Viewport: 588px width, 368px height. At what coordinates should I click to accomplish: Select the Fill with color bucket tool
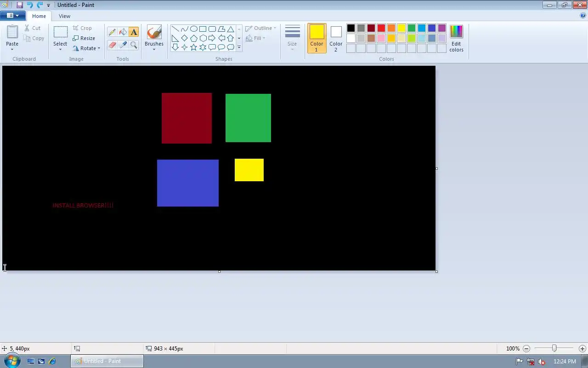(x=123, y=32)
